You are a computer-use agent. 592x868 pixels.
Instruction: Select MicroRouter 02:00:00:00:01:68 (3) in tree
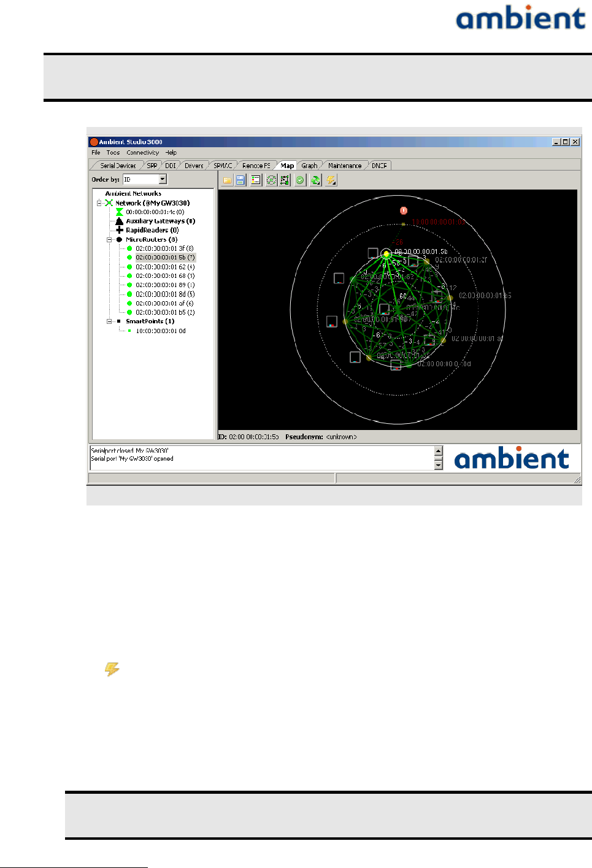165,276
